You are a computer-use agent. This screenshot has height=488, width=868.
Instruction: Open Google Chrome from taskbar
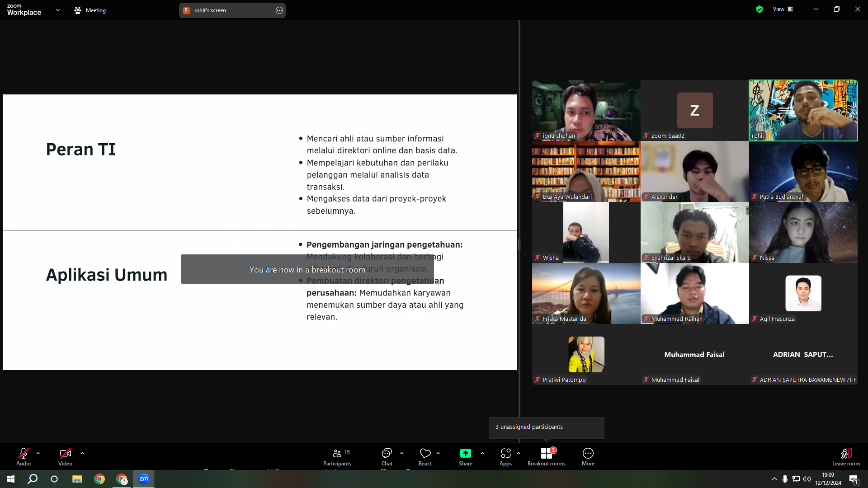tap(99, 479)
